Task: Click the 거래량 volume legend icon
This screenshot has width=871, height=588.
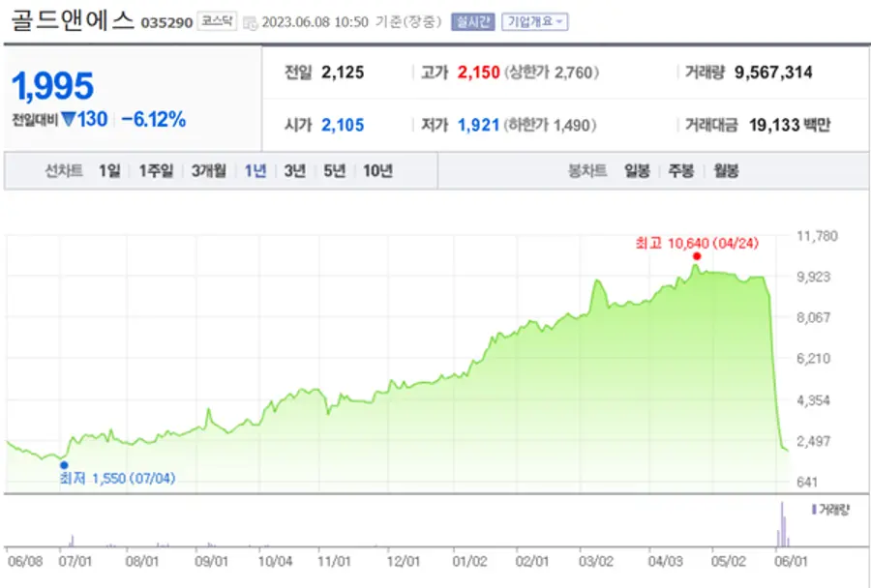Action: click(813, 510)
